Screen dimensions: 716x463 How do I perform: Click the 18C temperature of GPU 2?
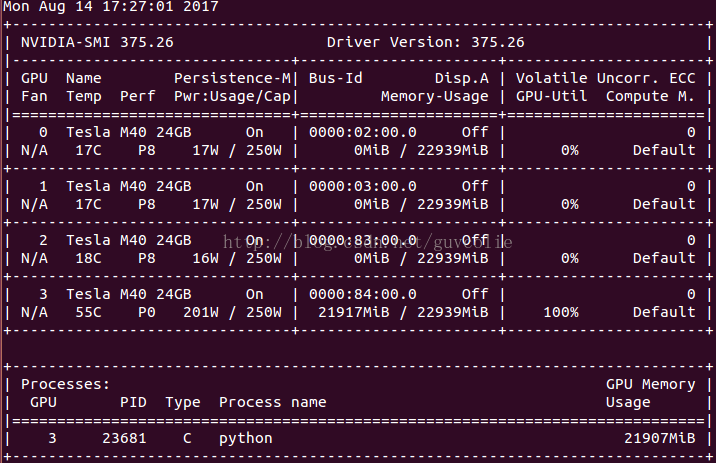tap(88, 258)
